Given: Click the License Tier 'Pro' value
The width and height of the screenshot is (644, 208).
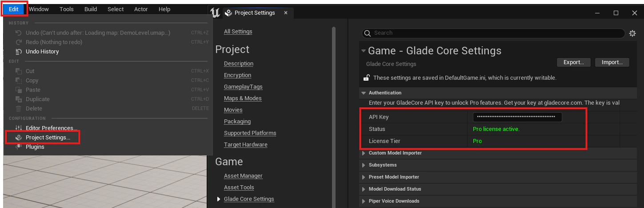Looking at the screenshot, I should (x=477, y=141).
